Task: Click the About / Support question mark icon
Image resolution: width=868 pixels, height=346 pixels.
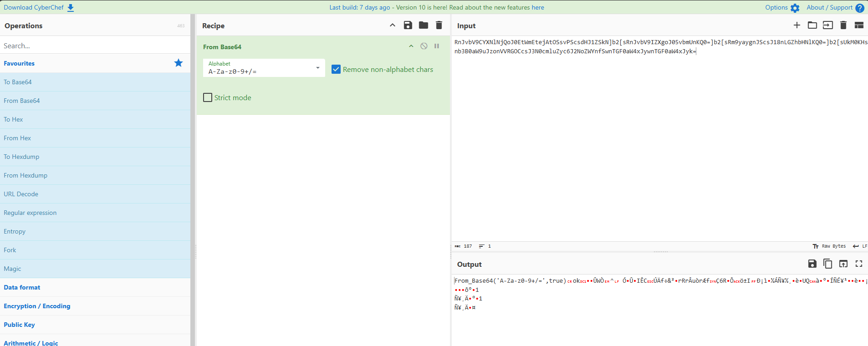Action: click(860, 8)
